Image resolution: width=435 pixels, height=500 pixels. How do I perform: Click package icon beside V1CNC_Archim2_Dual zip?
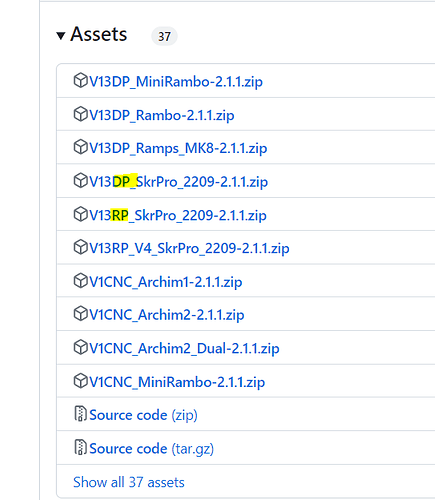[80, 347]
